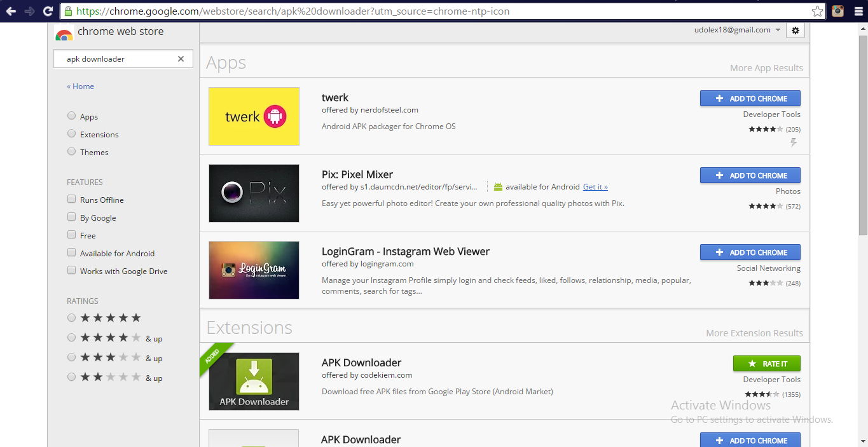Open the Instagram extension icon in toolbar
Image resolution: width=868 pixels, height=447 pixels.
click(x=838, y=11)
